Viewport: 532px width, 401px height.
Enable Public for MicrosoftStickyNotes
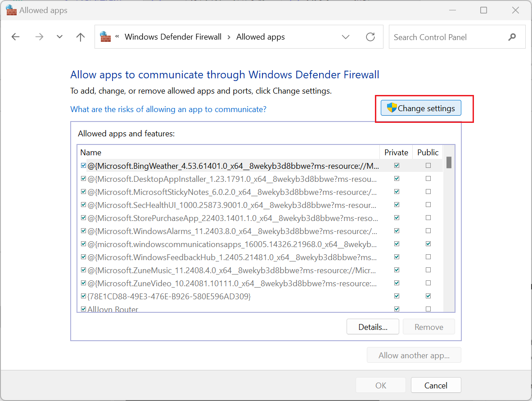click(x=428, y=192)
